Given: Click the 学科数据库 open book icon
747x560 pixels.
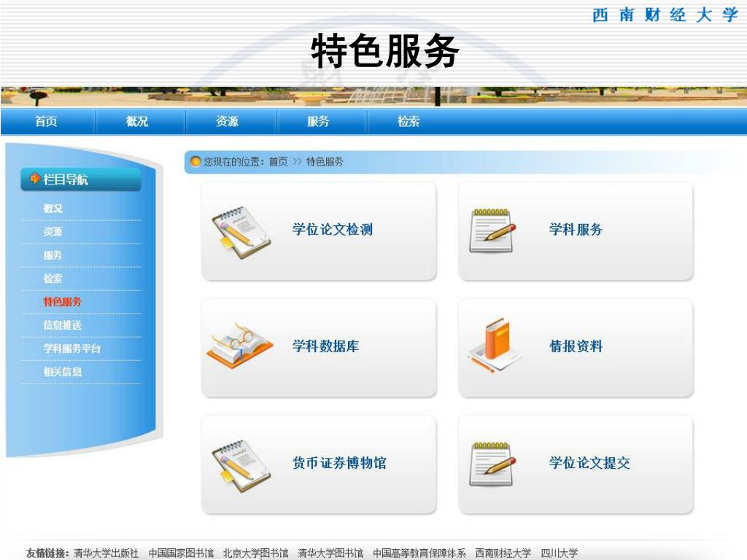Looking at the screenshot, I should point(239,346).
